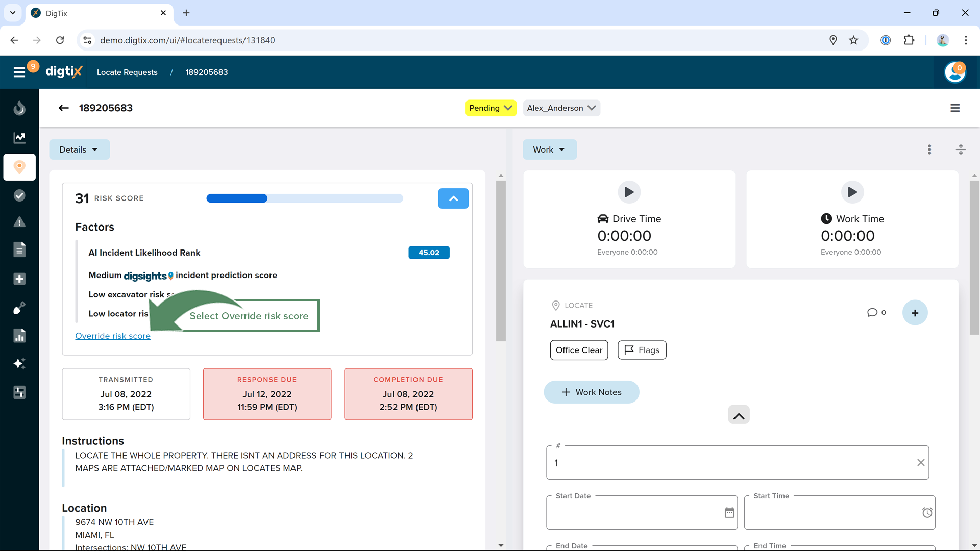Select the warning triangle sidebar icon
Screen dimensions: 980x551
tap(19, 222)
